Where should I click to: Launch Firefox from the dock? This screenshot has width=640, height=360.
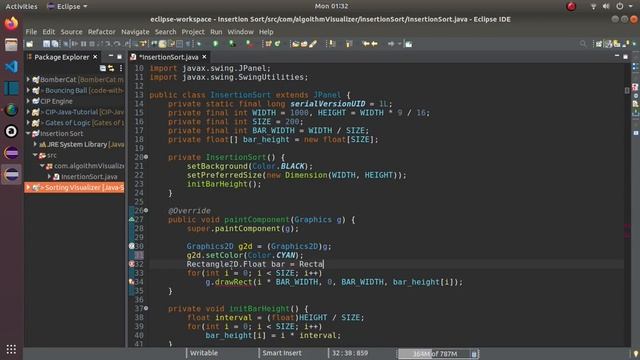click(11, 23)
